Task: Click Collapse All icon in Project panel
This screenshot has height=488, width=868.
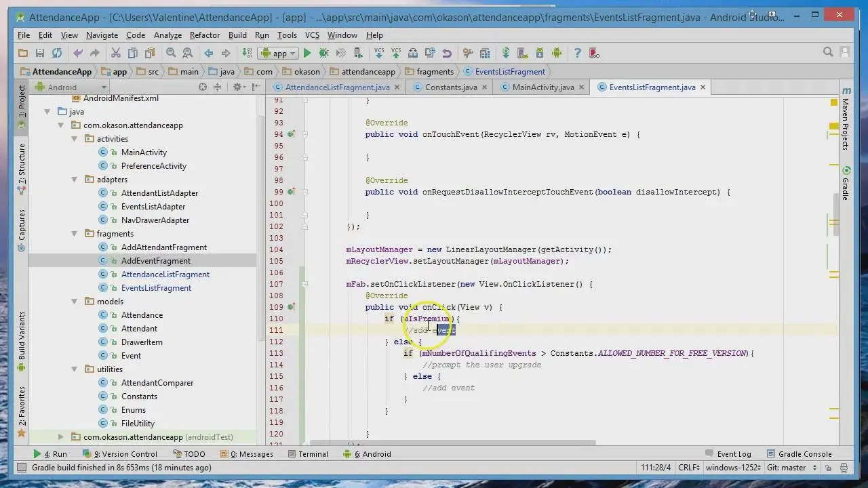Action: (217, 87)
